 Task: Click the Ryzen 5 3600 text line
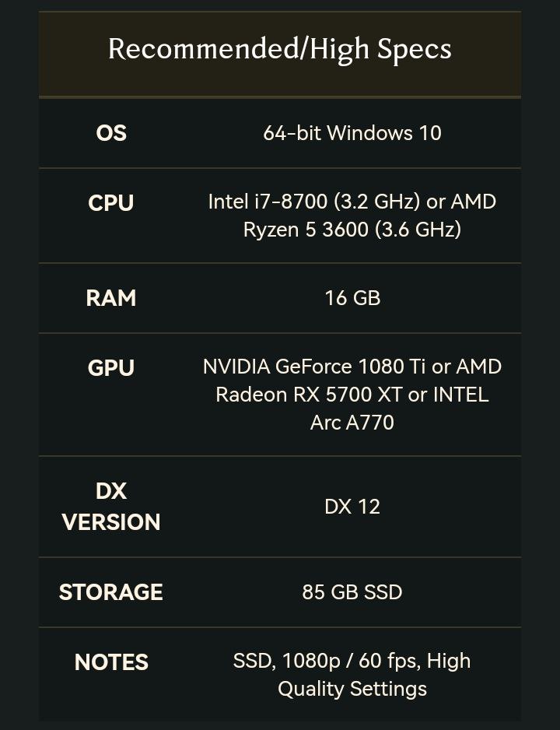point(352,230)
